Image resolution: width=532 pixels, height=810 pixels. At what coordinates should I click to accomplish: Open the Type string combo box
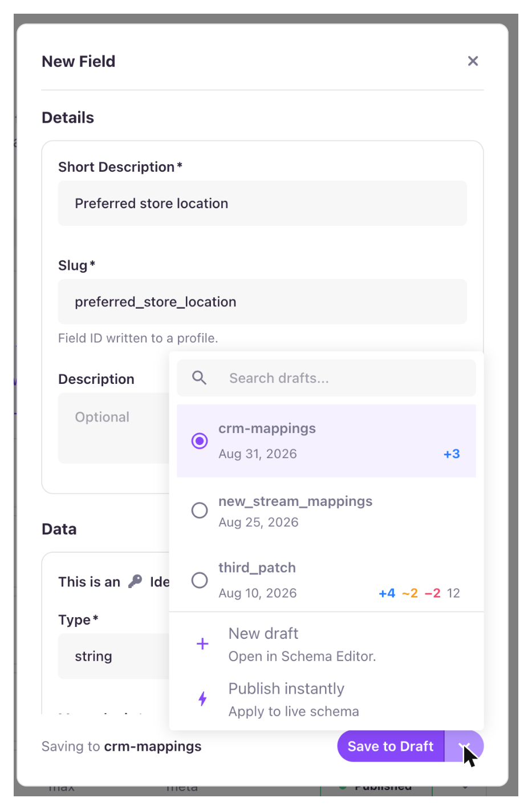(114, 656)
